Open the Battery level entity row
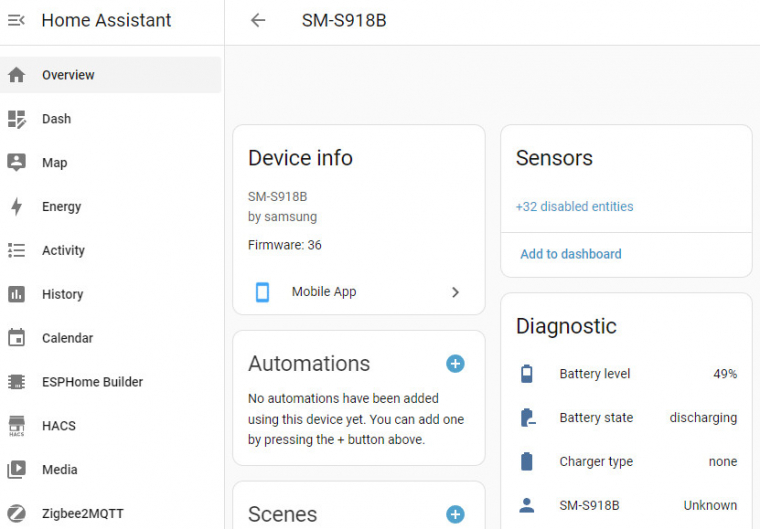 point(626,374)
